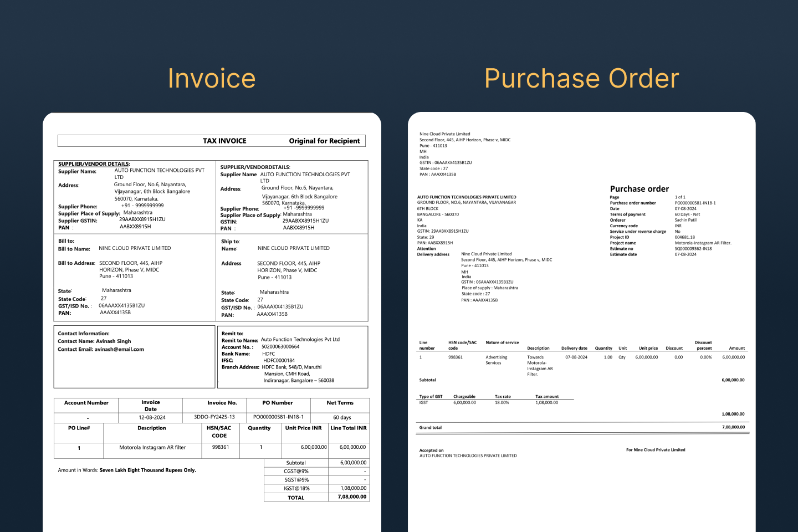
Task: Click estimate number SQ000009362-IN18
Action: (693, 249)
